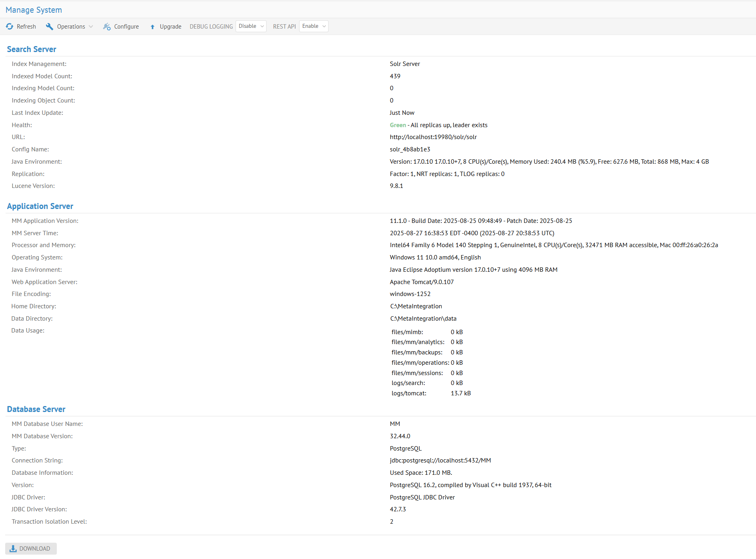Screen dimensions: 756x559
Task: Open the Operations menu label
Action: click(71, 27)
